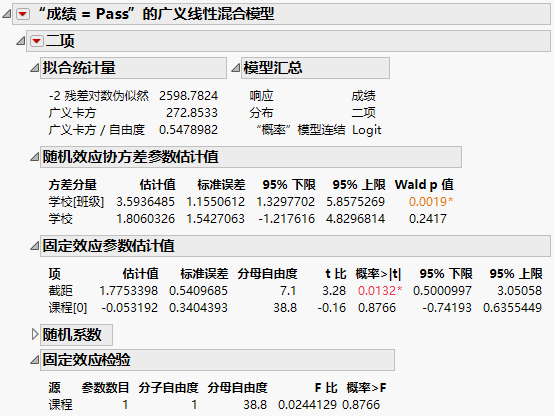Click the 概率>F column header

(x=366, y=388)
